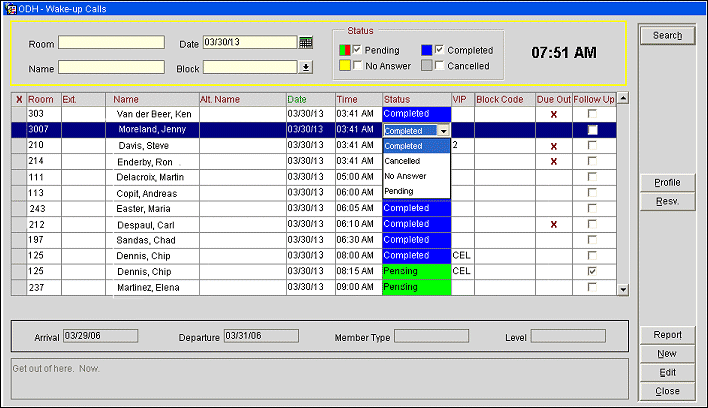This screenshot has width=708, height=408.
Task: Click the X column header icon
Action: (x=18, y=99)
